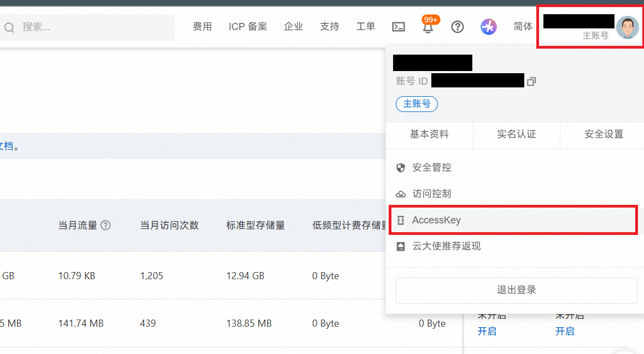Viewport: 644px width, 354px height.
Task: Open 安全管控 from account menu
Action: coord(431,167)
